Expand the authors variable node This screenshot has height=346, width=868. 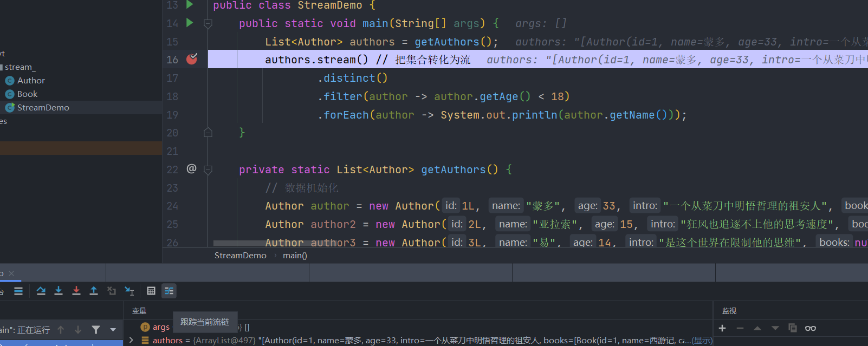pos(131,340)
